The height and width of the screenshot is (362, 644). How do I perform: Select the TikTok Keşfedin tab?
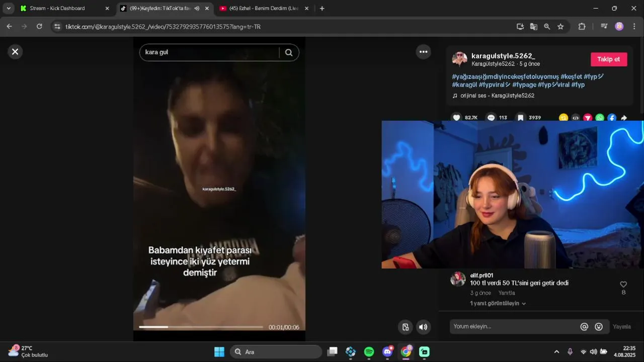click(160, 8)
